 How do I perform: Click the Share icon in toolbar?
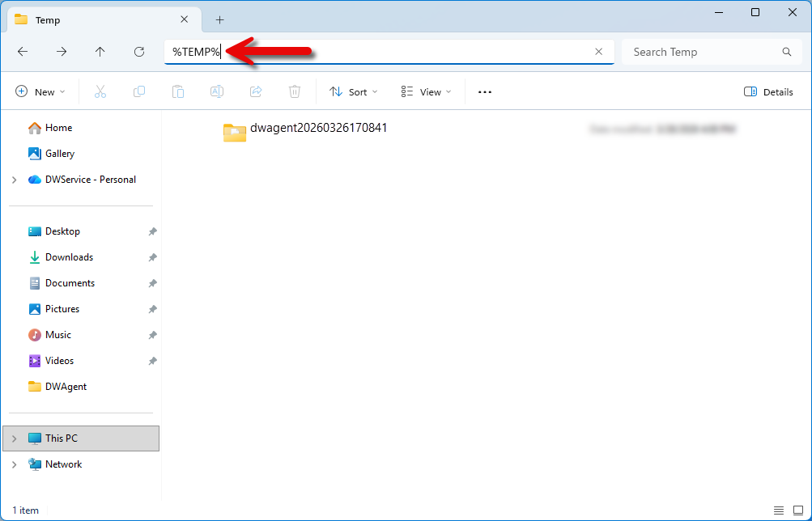tap(257, 92)
